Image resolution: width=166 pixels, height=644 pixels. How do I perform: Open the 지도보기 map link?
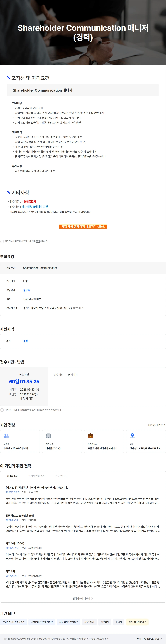point(77,308)
